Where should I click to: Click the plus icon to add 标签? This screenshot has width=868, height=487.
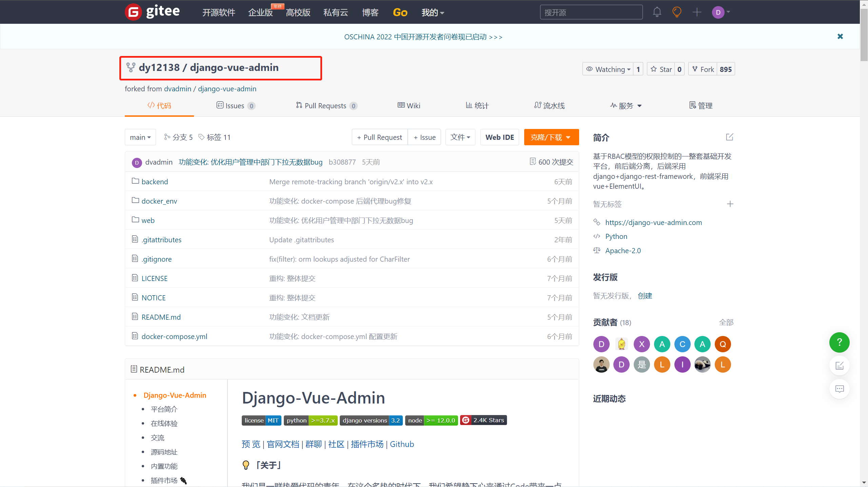(x=730, y=204)
